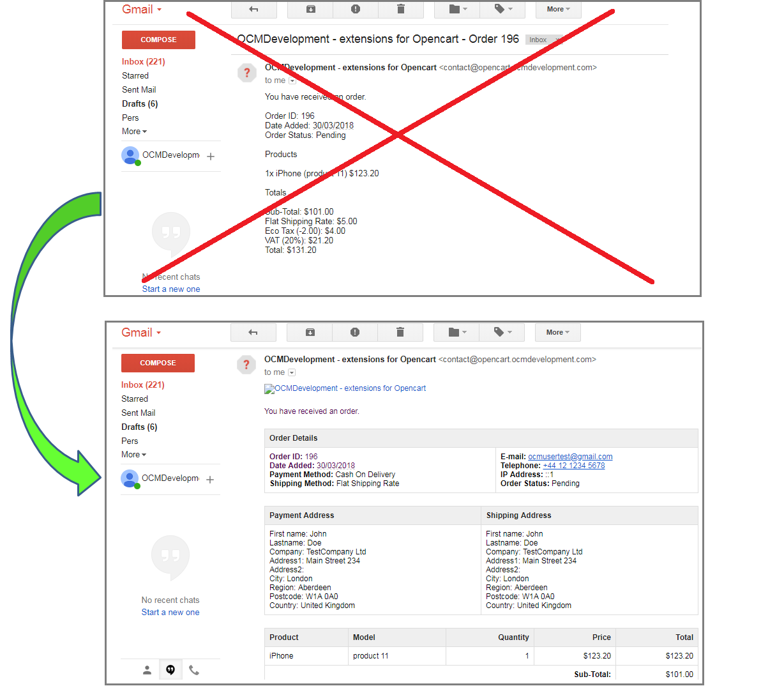Click the OCMDevelopm profile avatar in upper Gmail sidebar
The image size is (784, 686).
(130, 155)
